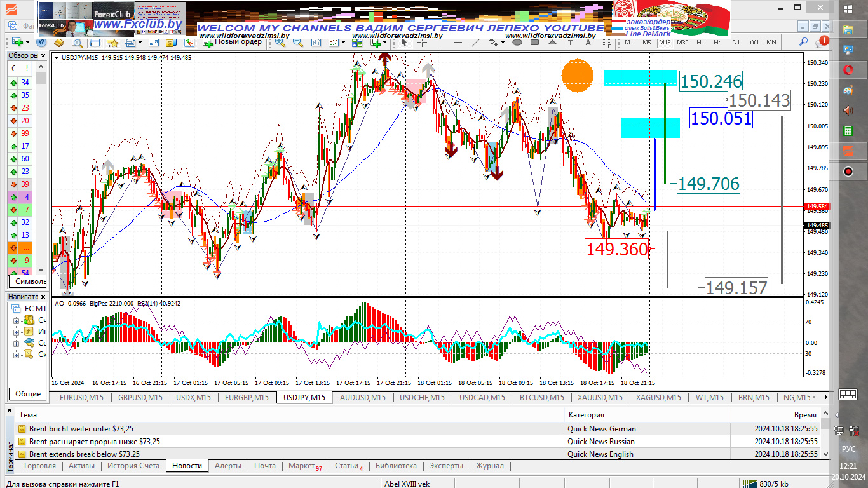Open the blue question-mark help icon
868x488 pixels.
(41, 43)
